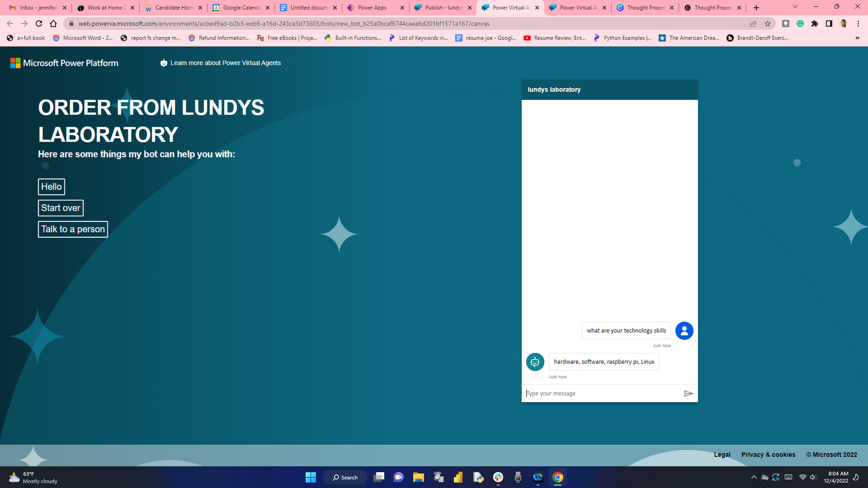Toggle the Chrome side panel icon
Screen dimensions: 868x488
(829, 24)
